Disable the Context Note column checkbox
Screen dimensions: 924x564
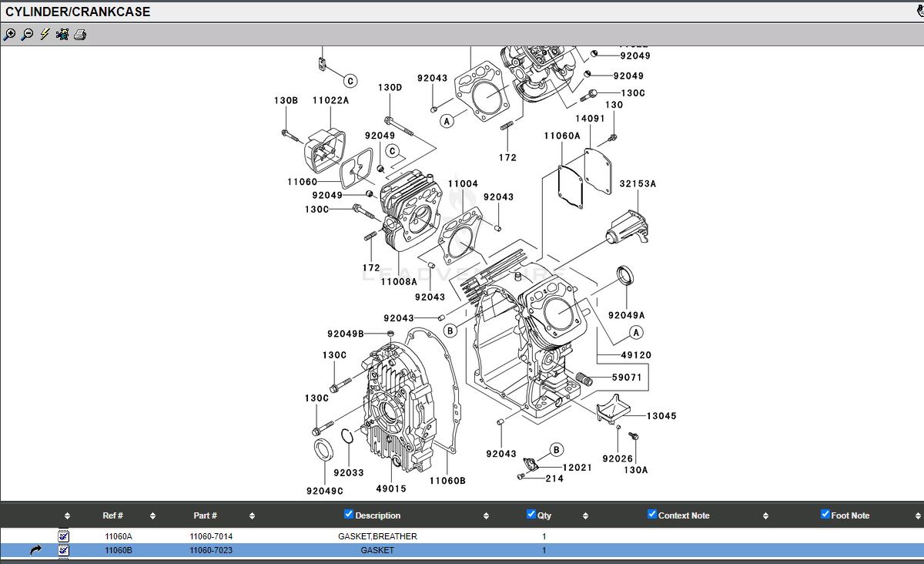pos(651,515)
